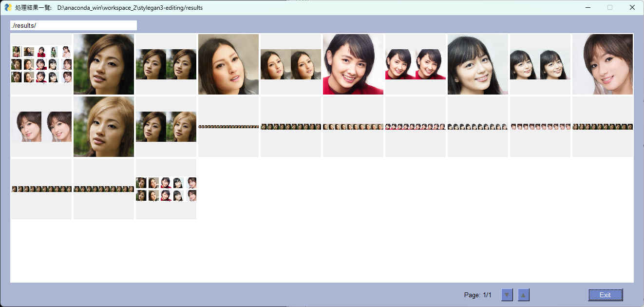The image size is (644, 307).
Task: Click the Python app icon in title bar
Action: [x=8, y=7]
